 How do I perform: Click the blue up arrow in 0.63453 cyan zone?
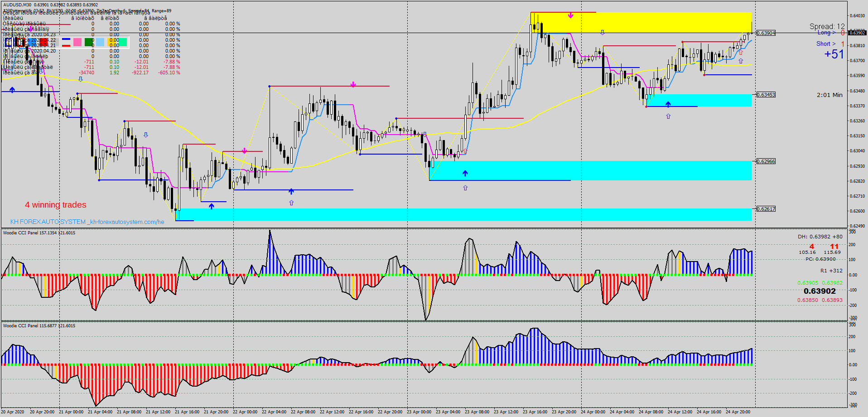pyautogui.click(x=668, y=104)
